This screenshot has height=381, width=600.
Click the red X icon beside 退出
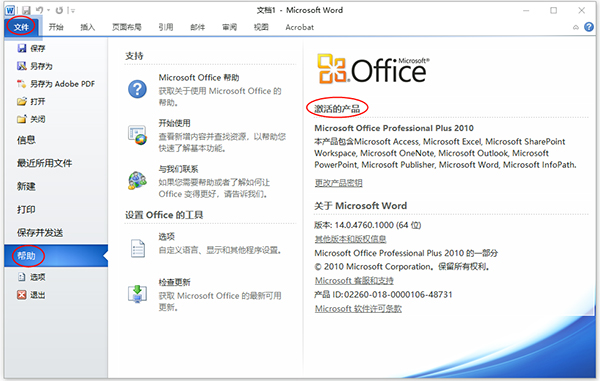click(x=21, y=295)
